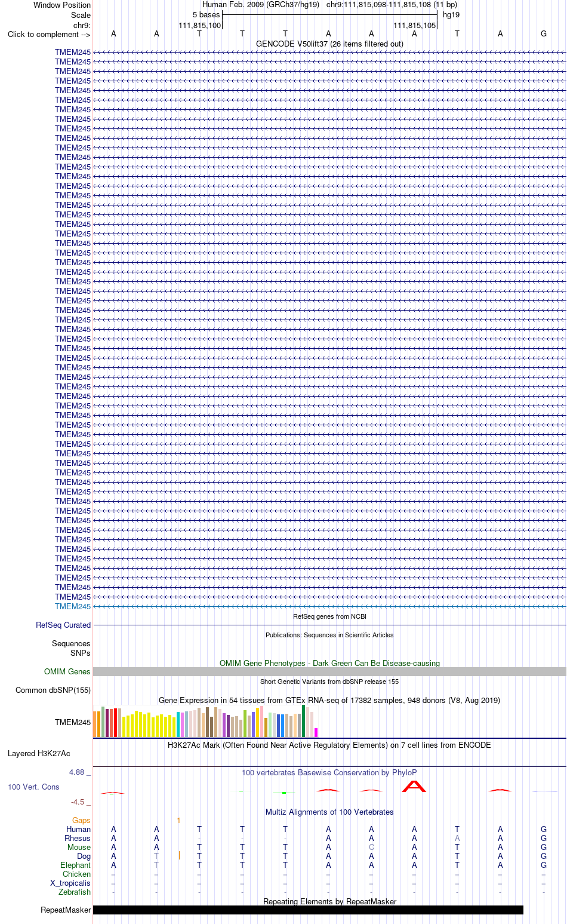The width and height of the screenshot is (567, 924).
Task: Select the Zebrafish alignment row label
Action: (75, 892)
